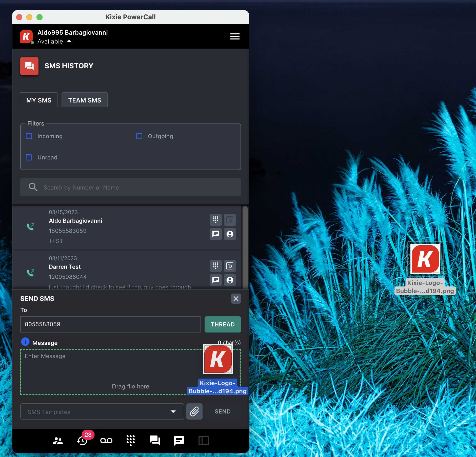Viewport: 476px width, 457px height.
Task: Open call history with 28 badge
Action: [x=82, y=441]
